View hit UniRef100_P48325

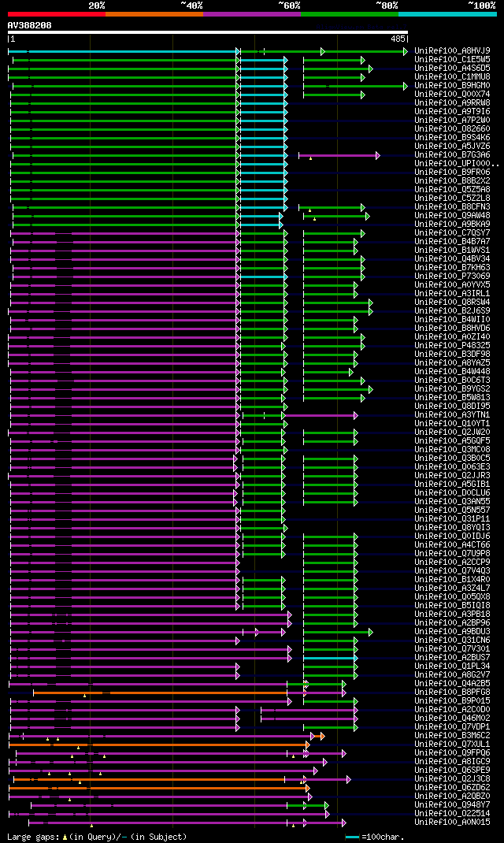pyautogui.click(x=452, y=345)
